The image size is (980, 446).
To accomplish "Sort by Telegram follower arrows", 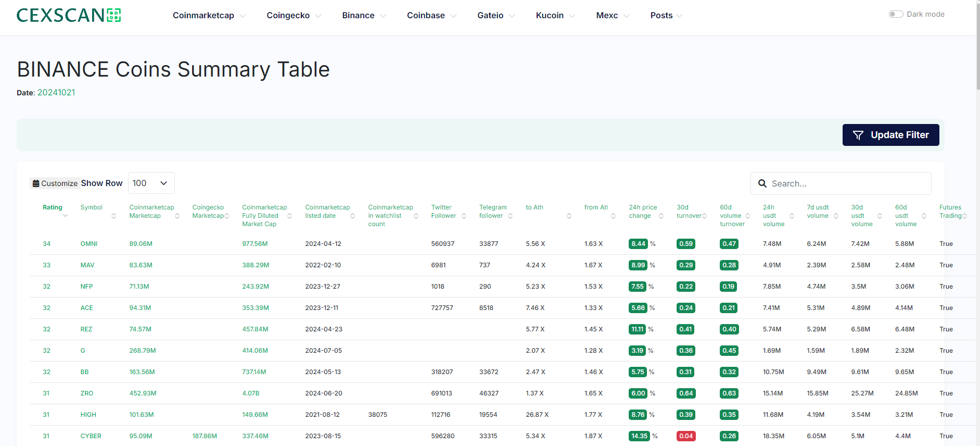I will click(510, 216).
